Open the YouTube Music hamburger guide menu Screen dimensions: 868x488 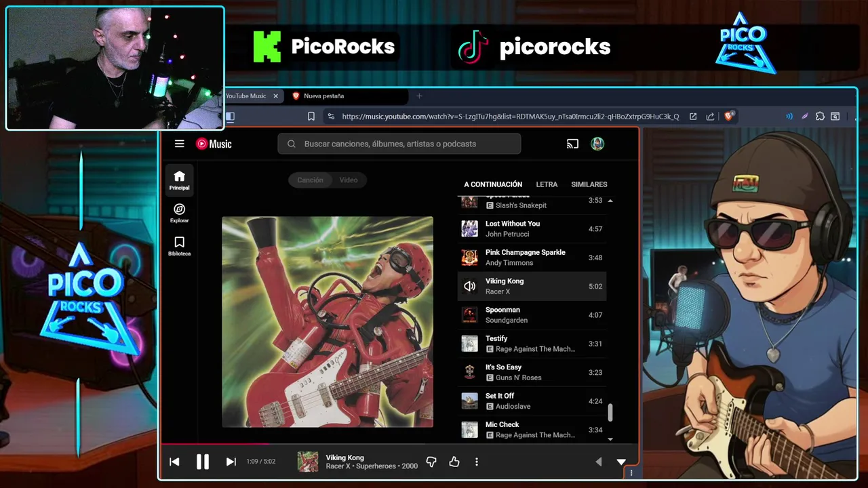(179, 144)
